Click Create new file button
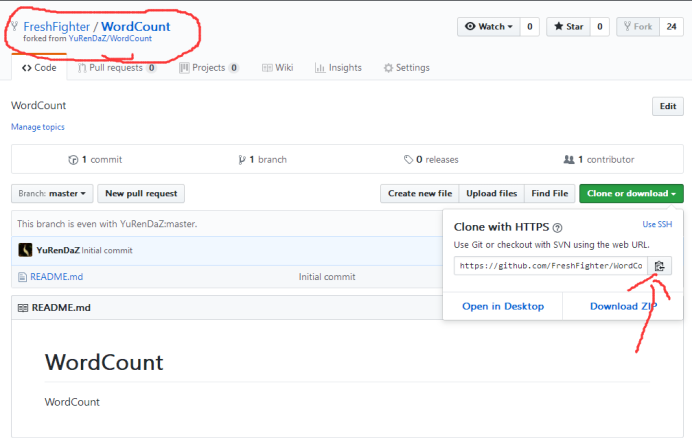Image resolution: width=692 pixels, height=442 pixels. 420,194
